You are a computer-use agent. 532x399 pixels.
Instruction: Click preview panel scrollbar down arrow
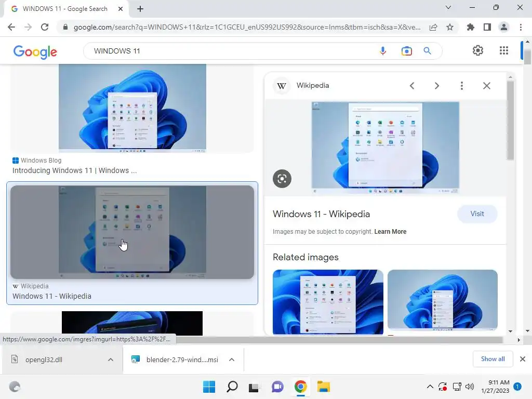[510, 331]
